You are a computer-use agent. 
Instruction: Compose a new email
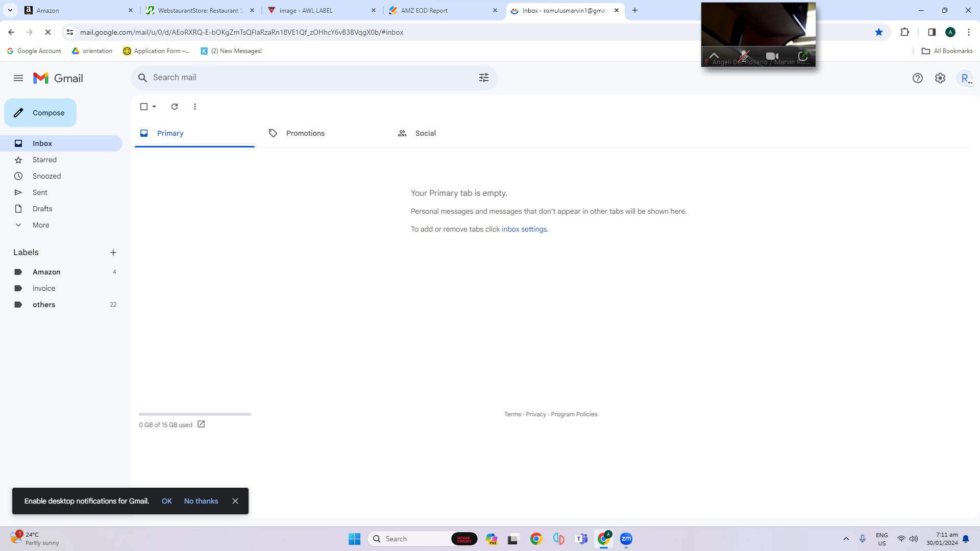[x=40, y=113]
